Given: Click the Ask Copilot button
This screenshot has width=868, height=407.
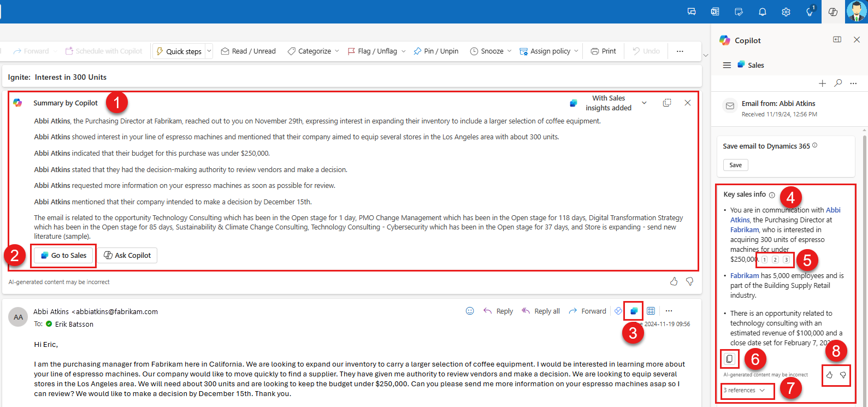Looking at the screenshot, I should click(127, 255).
